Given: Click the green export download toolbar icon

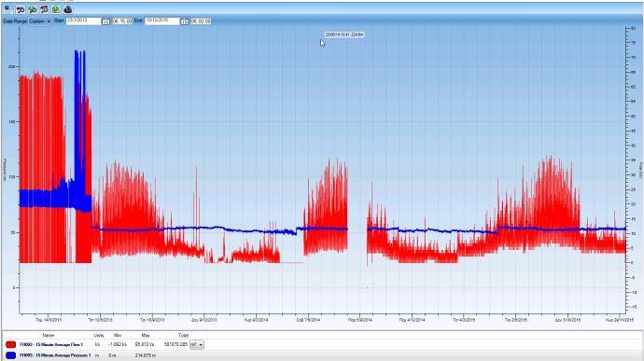Looking at the screenshot, I should [x=56, y=9].
